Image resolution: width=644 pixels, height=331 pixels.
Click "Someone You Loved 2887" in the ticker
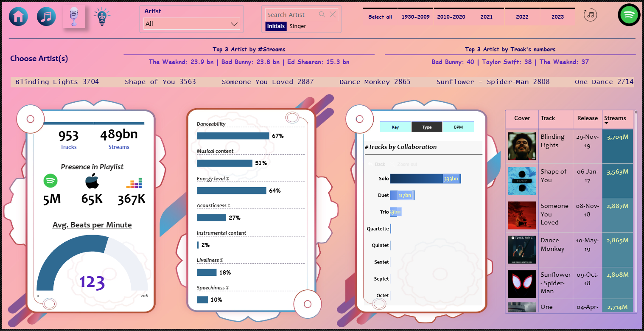(x=268, y=82)
